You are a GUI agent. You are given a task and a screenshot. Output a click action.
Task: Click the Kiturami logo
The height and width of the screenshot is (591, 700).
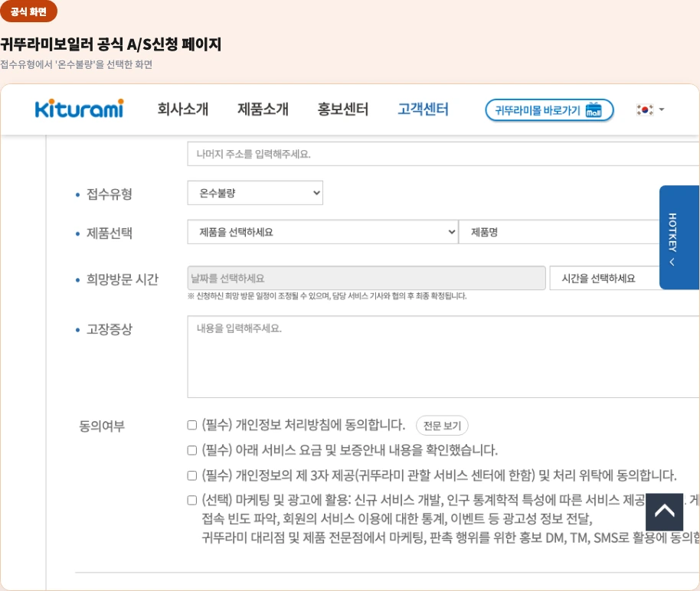click(x=80, y=109)
